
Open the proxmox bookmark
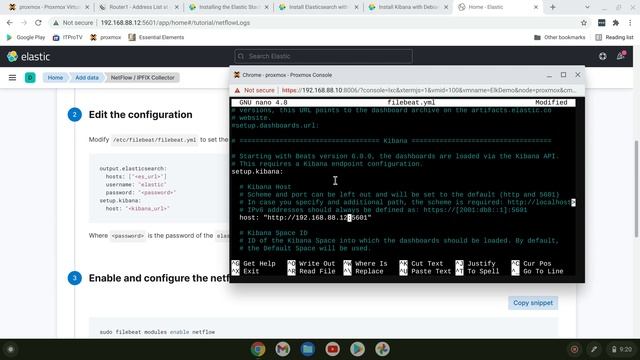(106, 37)
